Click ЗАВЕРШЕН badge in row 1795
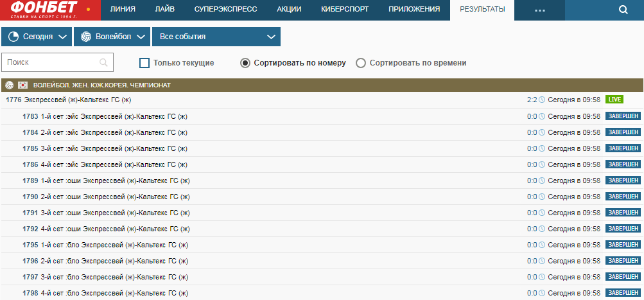This screenshot has width=644, height=300. point(623,245)
